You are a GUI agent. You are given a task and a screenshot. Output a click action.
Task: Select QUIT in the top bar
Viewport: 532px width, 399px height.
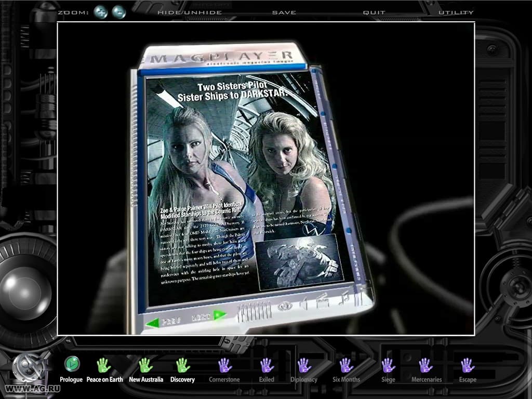tap(374, 12)
